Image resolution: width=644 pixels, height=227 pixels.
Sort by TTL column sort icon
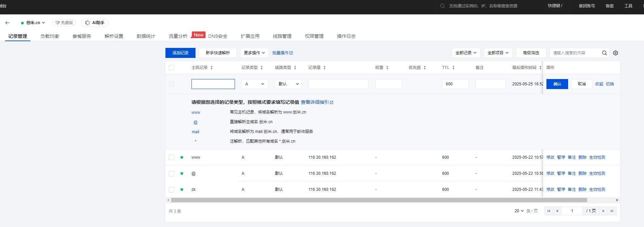coord(454,68)
